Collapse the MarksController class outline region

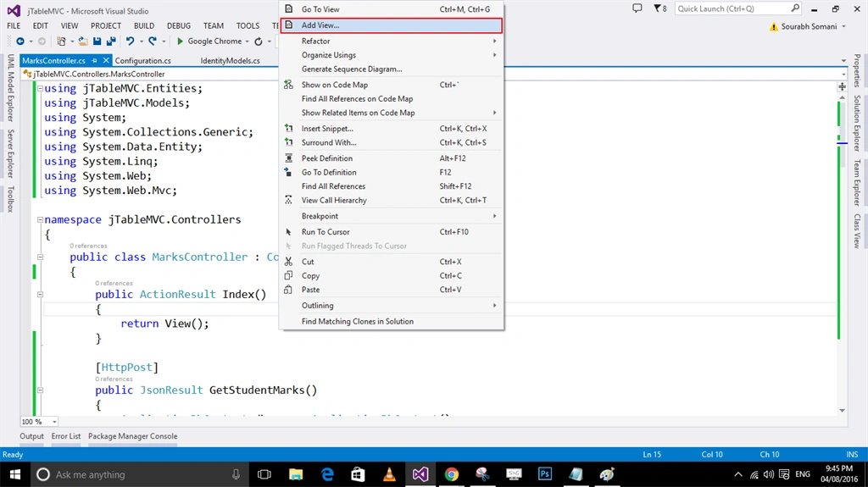[40, 257]
